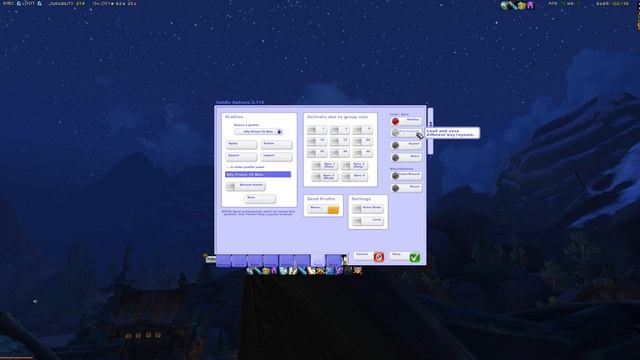Click the highlighted profile name input field

point(258,174)
